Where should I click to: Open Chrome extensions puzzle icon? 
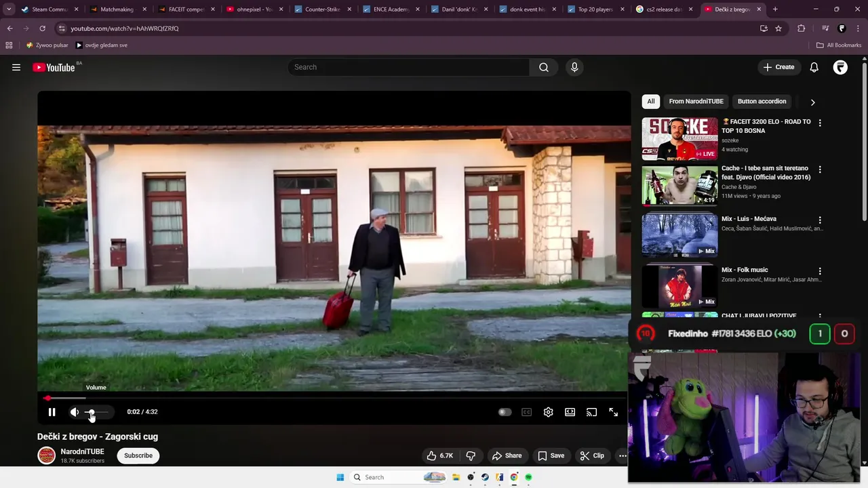802,28
